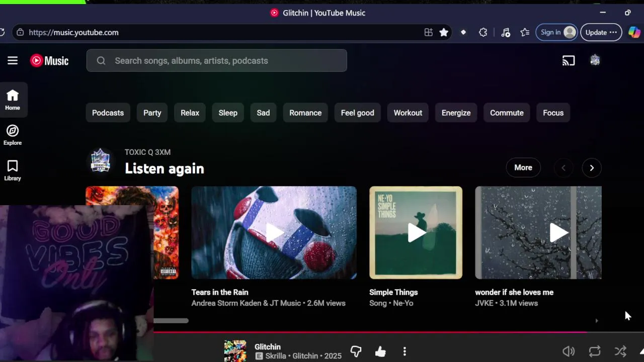Seek on the red playback progress bar
The image size is (644, 362).
(x=370, y=332)
